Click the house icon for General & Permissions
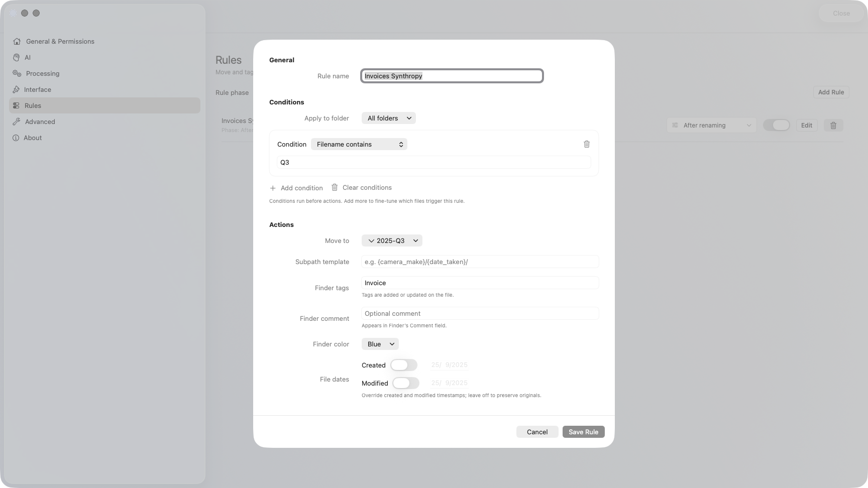The width and height of the screenshot is (868, 488). pos(17,42)
